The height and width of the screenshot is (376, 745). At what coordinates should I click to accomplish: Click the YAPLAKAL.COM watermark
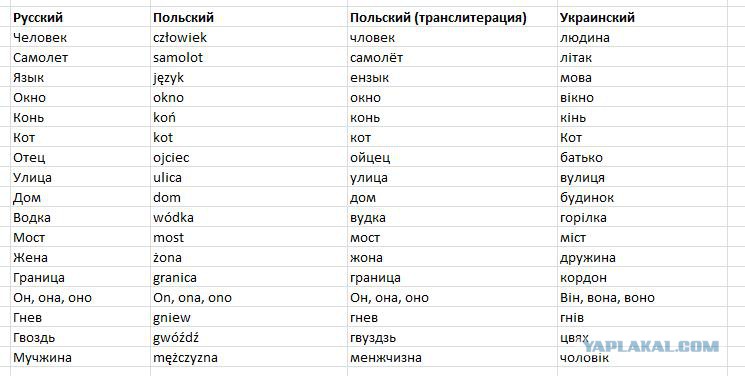pos(651,347)
